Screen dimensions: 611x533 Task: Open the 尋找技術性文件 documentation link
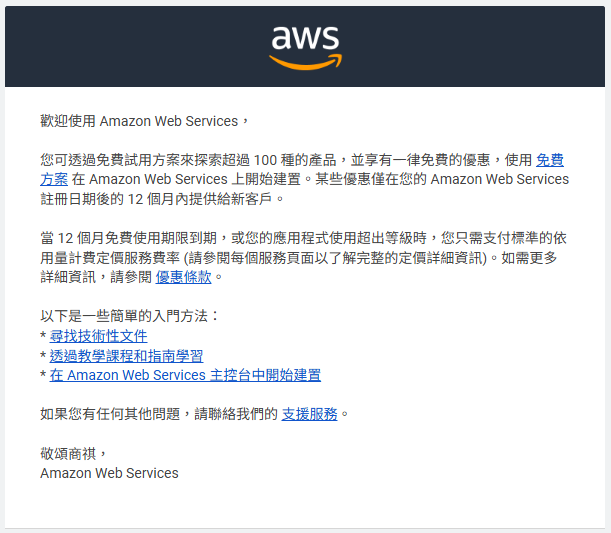tap(99, 336)
